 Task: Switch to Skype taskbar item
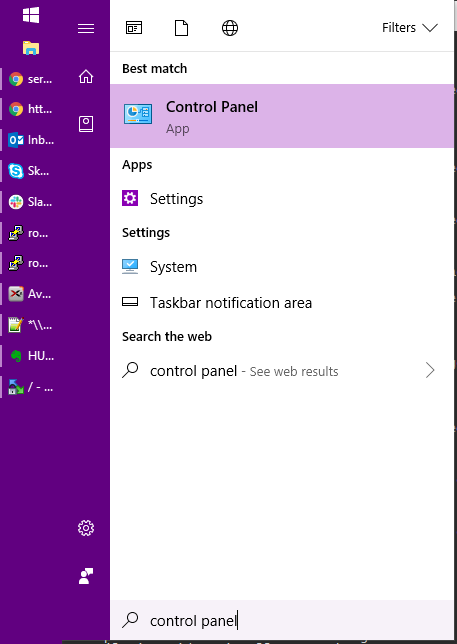pos(29,171)
